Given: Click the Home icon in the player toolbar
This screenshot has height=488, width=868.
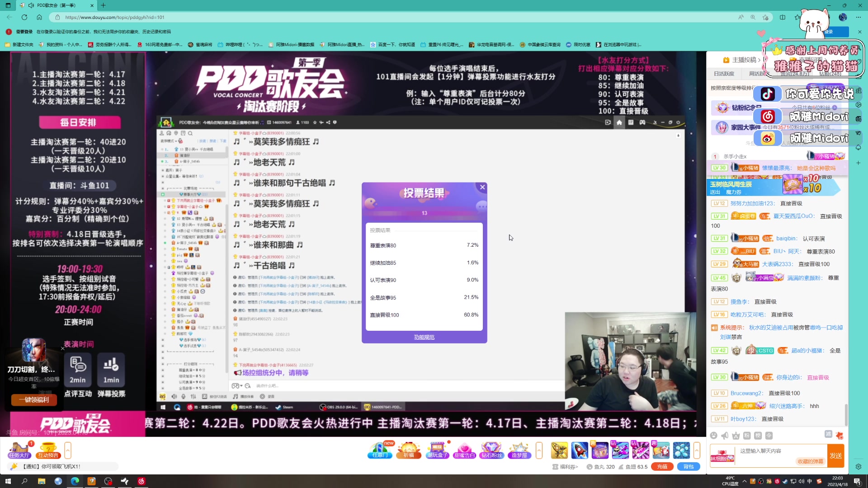Looking at the screenshot, I should pyautogui.click(x=619, y=122).
